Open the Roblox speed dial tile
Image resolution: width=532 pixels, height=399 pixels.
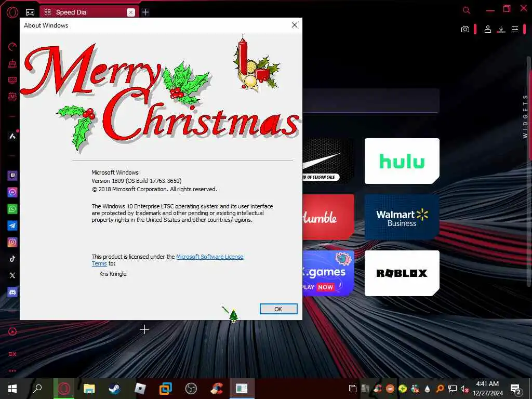[402, 273]
